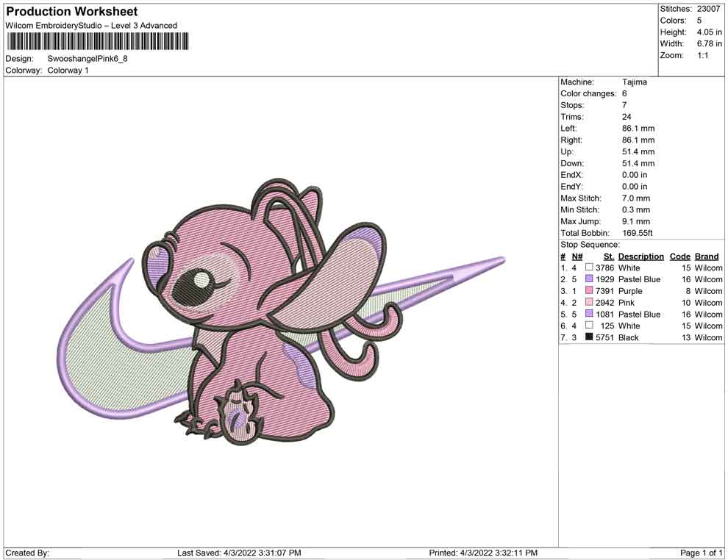Click the 'St.' column header

coord(609,256)
